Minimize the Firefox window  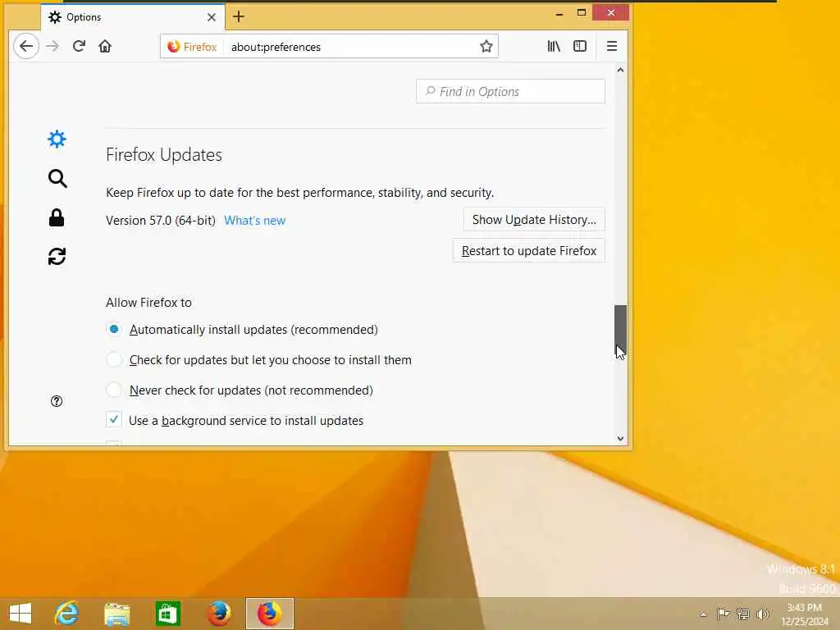pos(559,13)
